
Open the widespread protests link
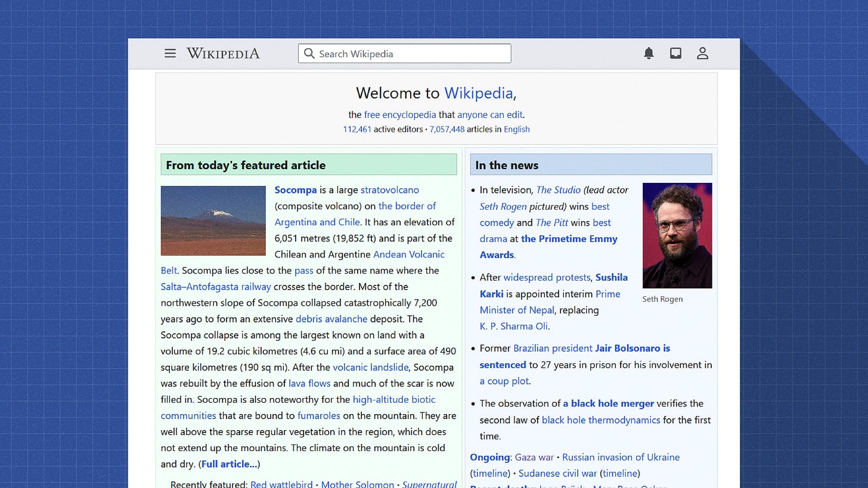click(547, 277)
